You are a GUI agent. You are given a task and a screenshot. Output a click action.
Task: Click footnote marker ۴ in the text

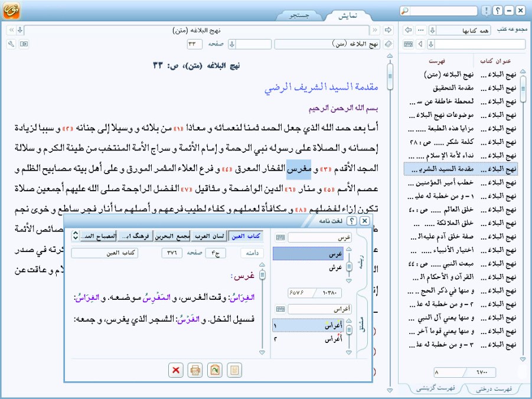pyautogui.click(x=226, y=169)
